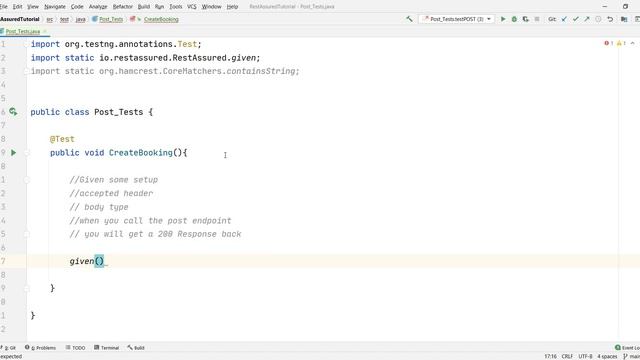
Task: Open Git history clock icon
Action: [598, 19]
